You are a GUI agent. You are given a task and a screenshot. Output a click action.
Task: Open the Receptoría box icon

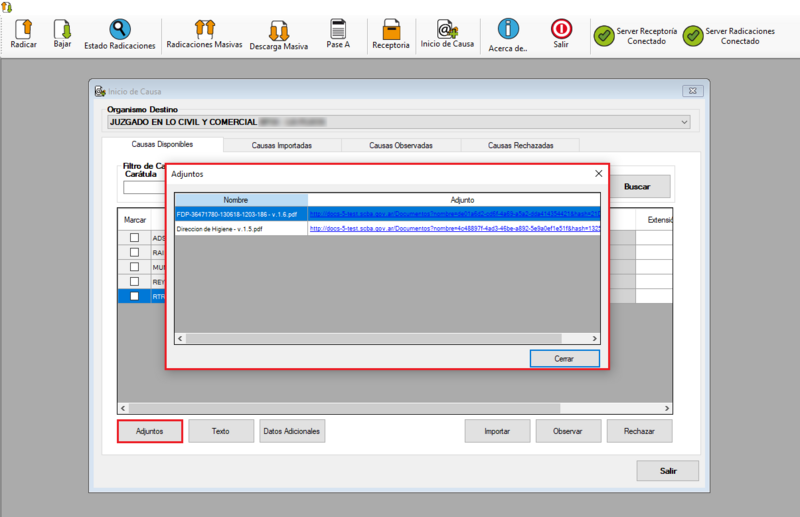click(x=391, y=30)
